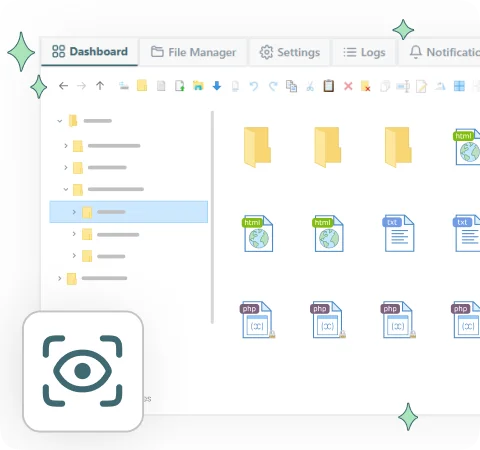
Task: Click the blue download arrow icon
Action: pyautogui.click(x=217, y=86)
